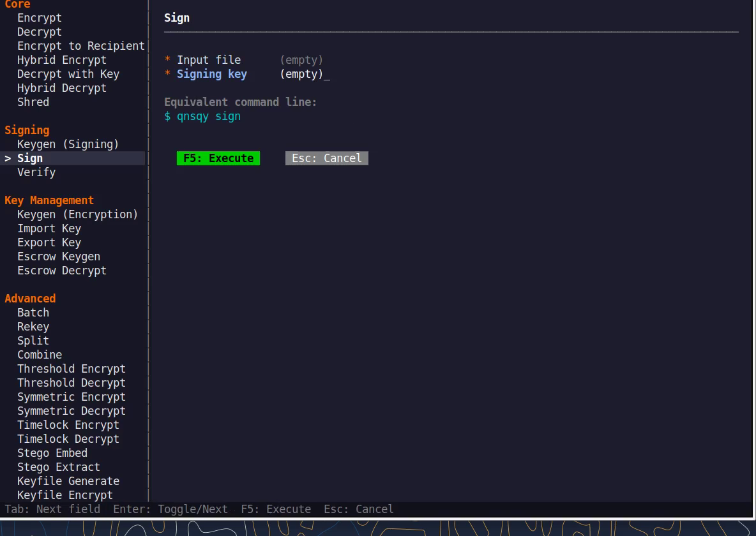This screenshot has width=756, height=536.
Task: Select Keygen (Encryption) item
Action: tap(78, 214)
